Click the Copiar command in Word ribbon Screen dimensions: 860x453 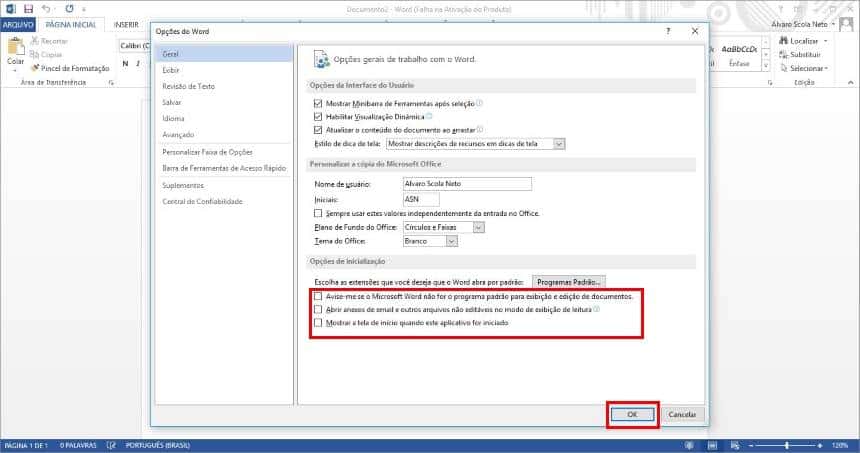(46, 54)
